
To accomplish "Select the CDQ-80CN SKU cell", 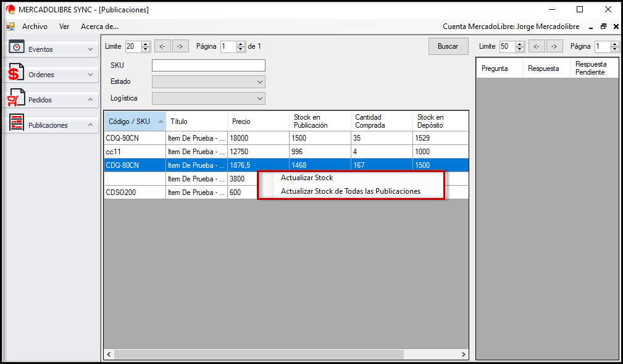I will (x=135, y=165).
